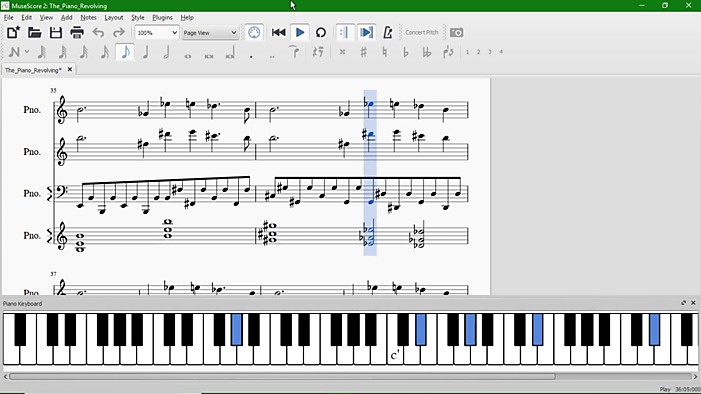Print the score with the printer icon
The width and height of the screenshot is (701, 394).
coord(77,32)
